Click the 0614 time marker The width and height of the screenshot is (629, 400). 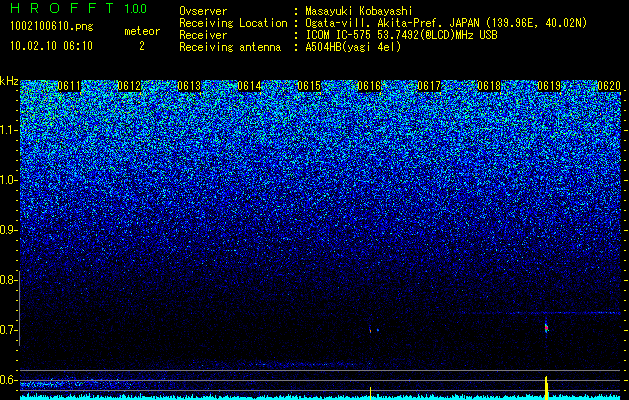pos(249,86)
